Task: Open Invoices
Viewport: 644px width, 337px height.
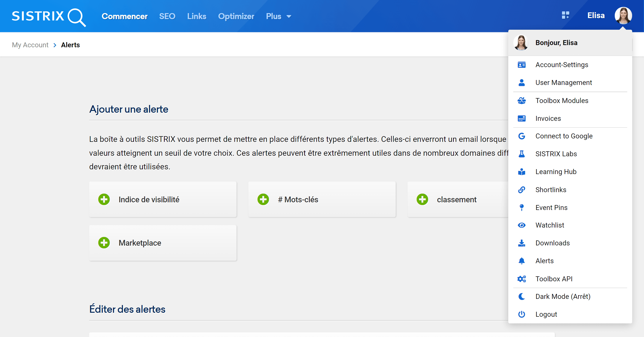Action: coord(570,119)
